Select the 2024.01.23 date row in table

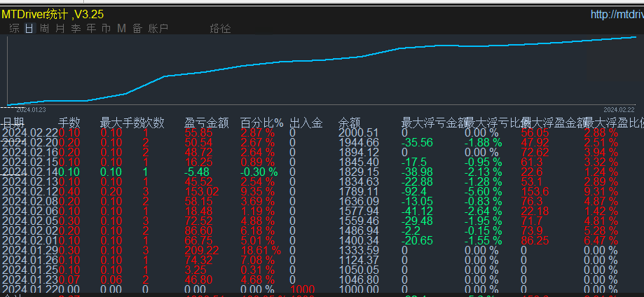[x=30, y=279]
